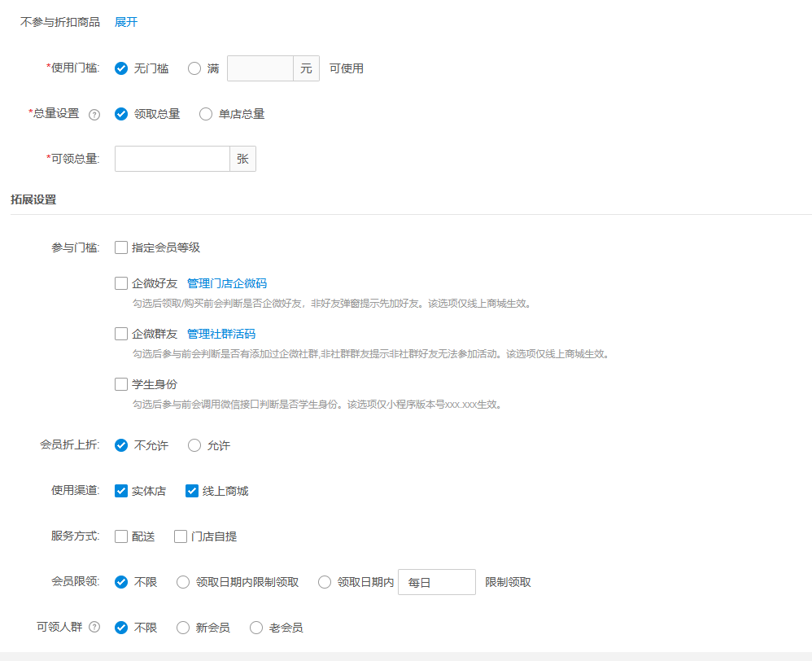The width and height of the screenshot is (812, 661).
Task: Open the 每日 frequency dropdown
Action: (436, 581)
